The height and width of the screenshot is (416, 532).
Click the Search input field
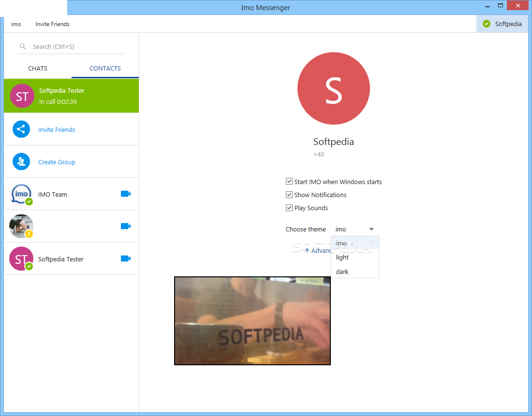[71, 46]
